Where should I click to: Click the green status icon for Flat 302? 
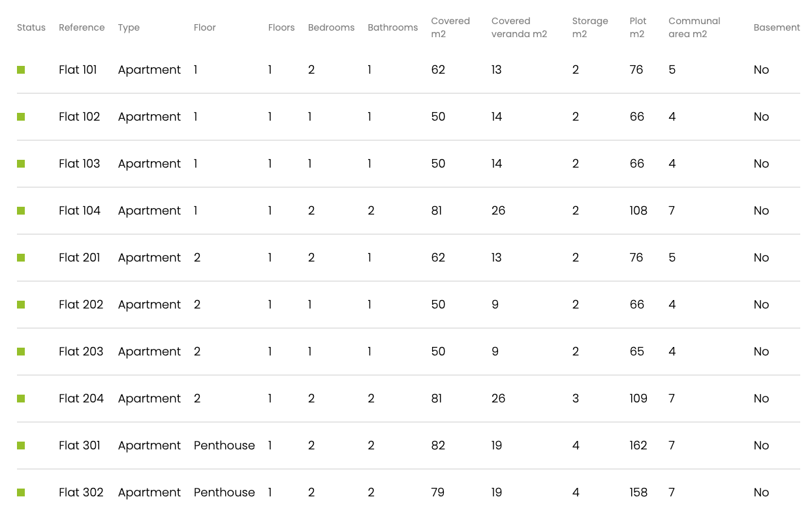click(21, 492)
